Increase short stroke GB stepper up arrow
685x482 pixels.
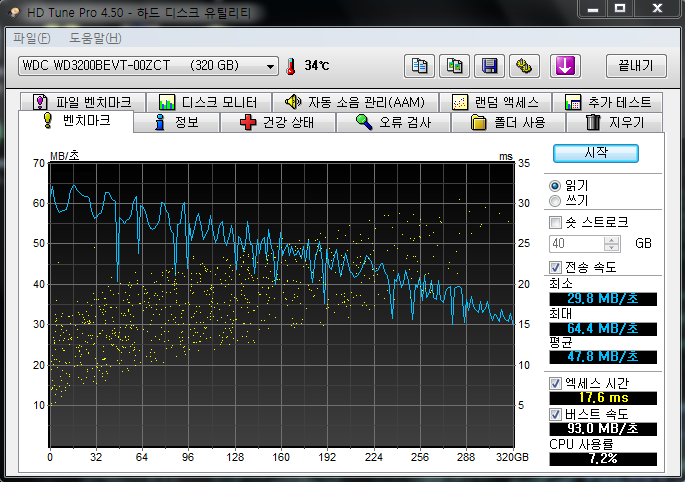click(612, 240)
